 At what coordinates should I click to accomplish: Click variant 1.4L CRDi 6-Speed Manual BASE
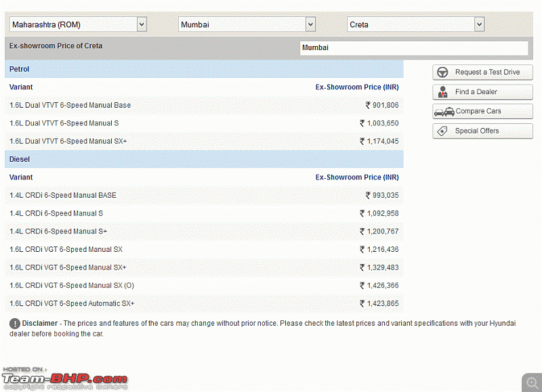(x=63, y=196)
